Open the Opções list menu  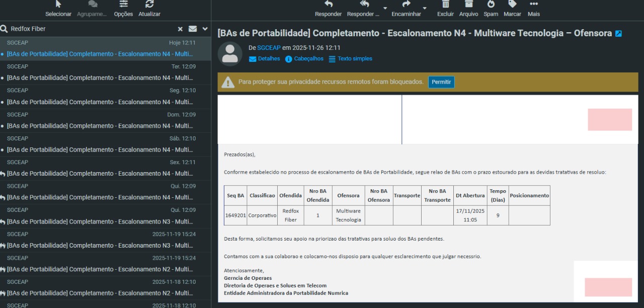pos(123,5)
